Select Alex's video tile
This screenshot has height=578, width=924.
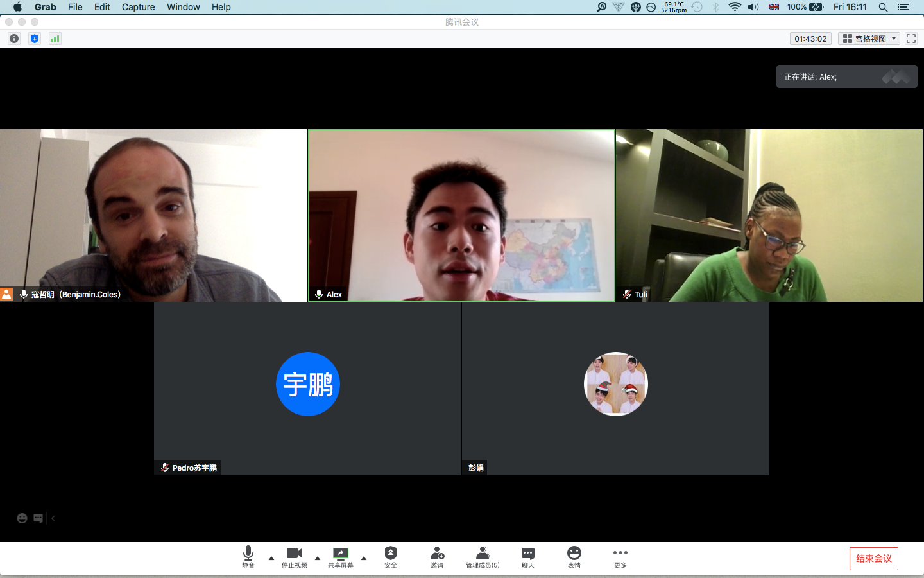[x=461, y=215]
